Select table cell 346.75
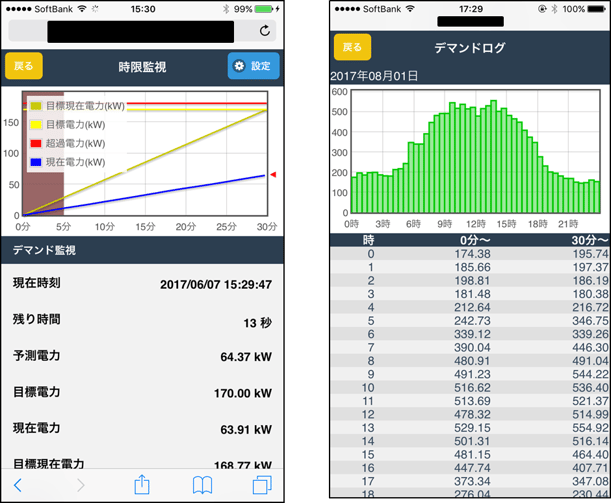This screenshot has width=611, height=503. 590,321
